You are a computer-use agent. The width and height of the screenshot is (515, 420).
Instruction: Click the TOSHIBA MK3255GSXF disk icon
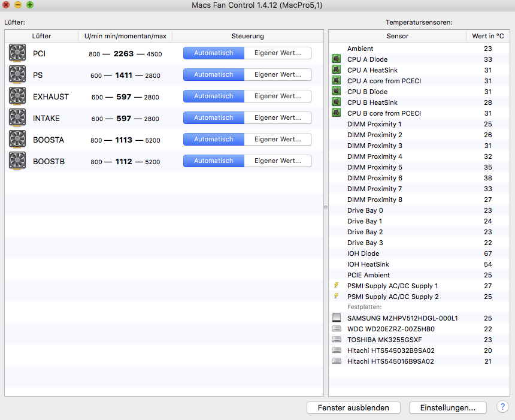pos(337,339)
